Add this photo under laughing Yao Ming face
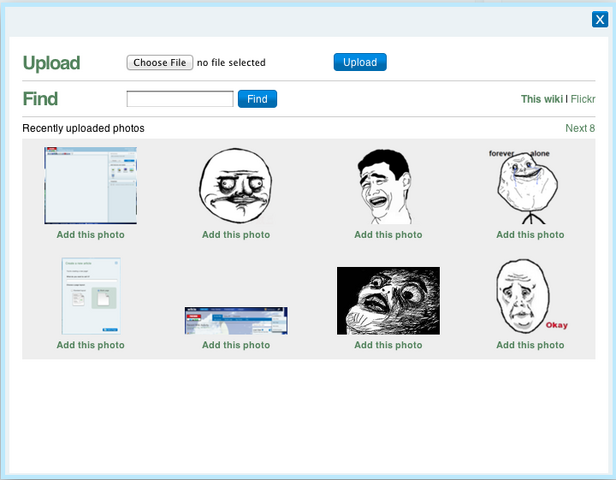The height and width of the screenshot is (480, 616). [388, 235]
